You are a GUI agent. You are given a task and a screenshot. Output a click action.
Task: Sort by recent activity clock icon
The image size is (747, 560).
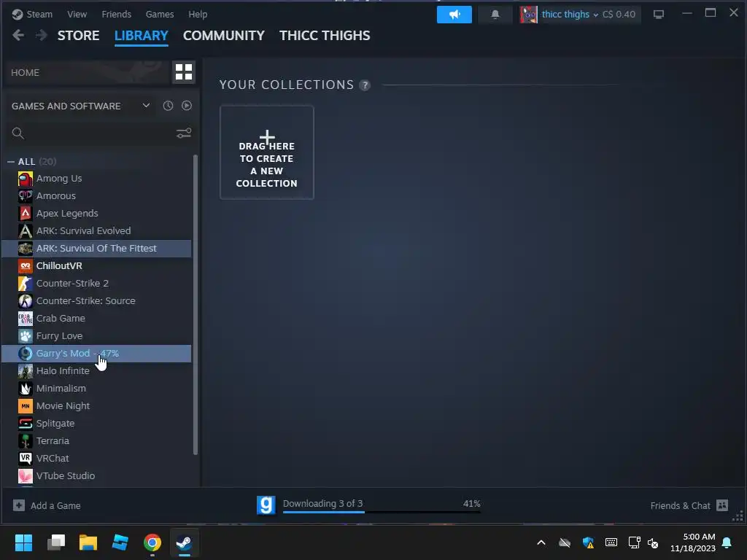169,106
